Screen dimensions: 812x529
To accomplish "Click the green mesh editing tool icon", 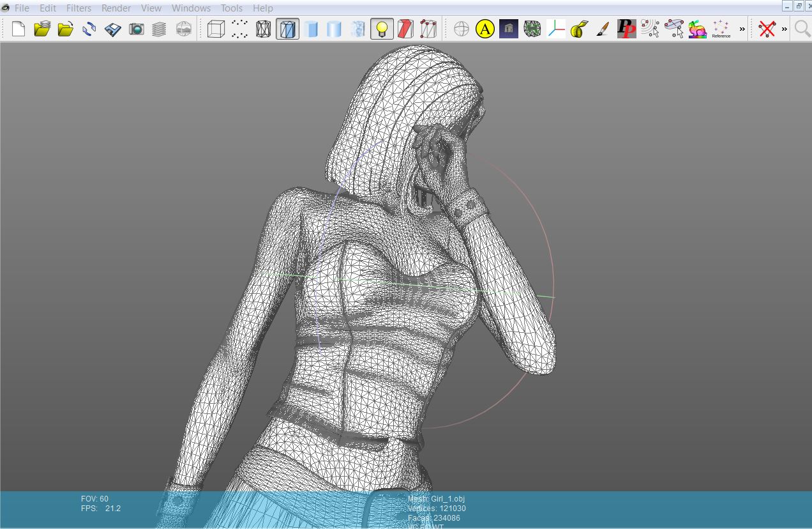I will click(x=532, y=29).
